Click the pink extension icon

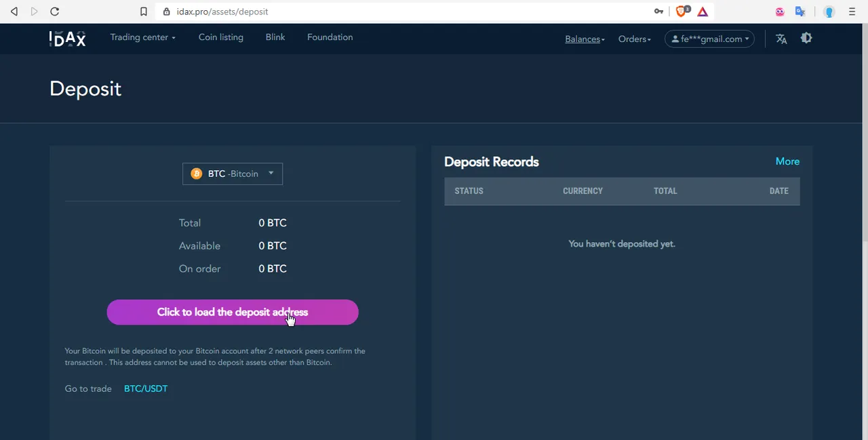(x=780, y=12)
